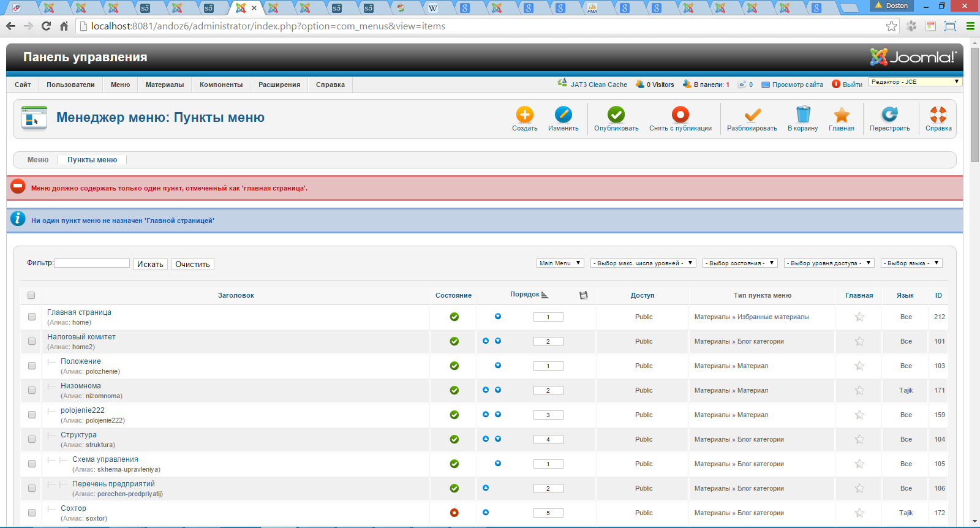The image size is (980, 528).
Task: Click the Очистить clear button
Action: [x=192, y=264]
